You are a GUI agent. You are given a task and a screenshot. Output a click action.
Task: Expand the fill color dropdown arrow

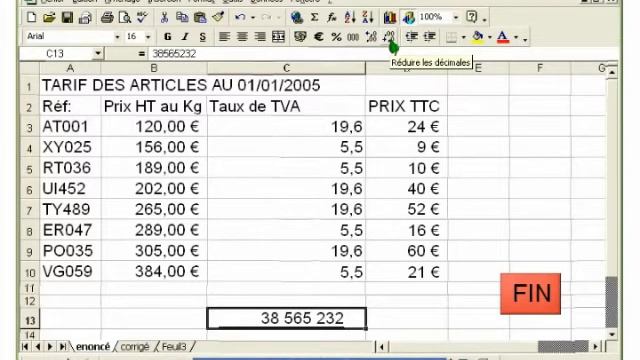[x=490, y=37]
